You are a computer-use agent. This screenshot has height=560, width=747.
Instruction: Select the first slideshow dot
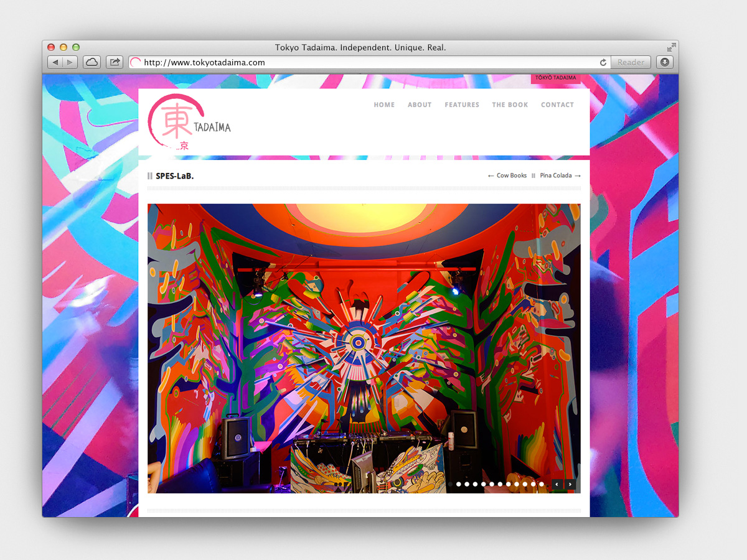point(450,484)
